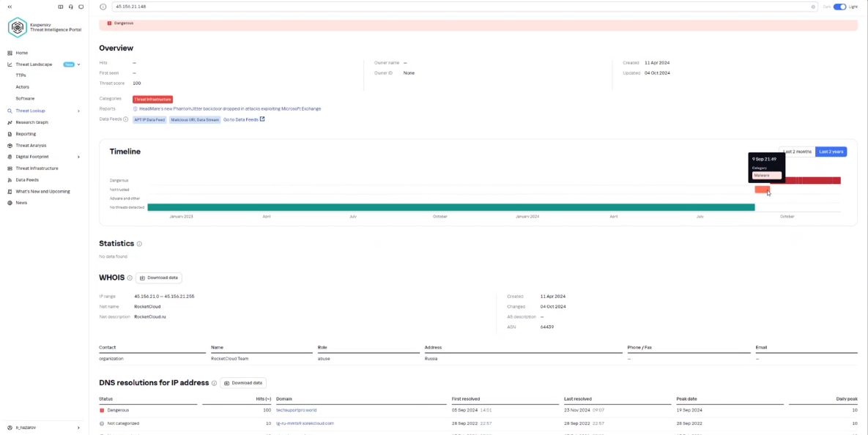Click the Kaspersky hexagon logo
868x435 pixels.
(17, 28)
